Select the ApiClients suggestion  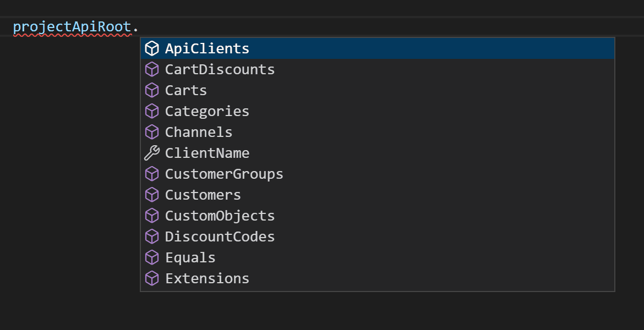pos(207,49)
